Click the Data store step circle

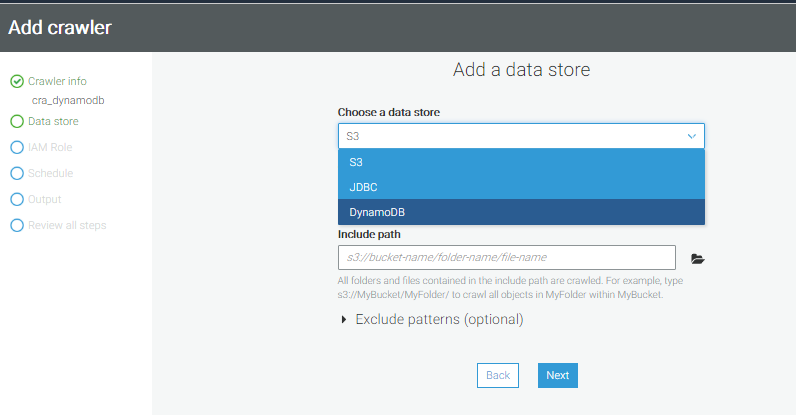(17, 121)
